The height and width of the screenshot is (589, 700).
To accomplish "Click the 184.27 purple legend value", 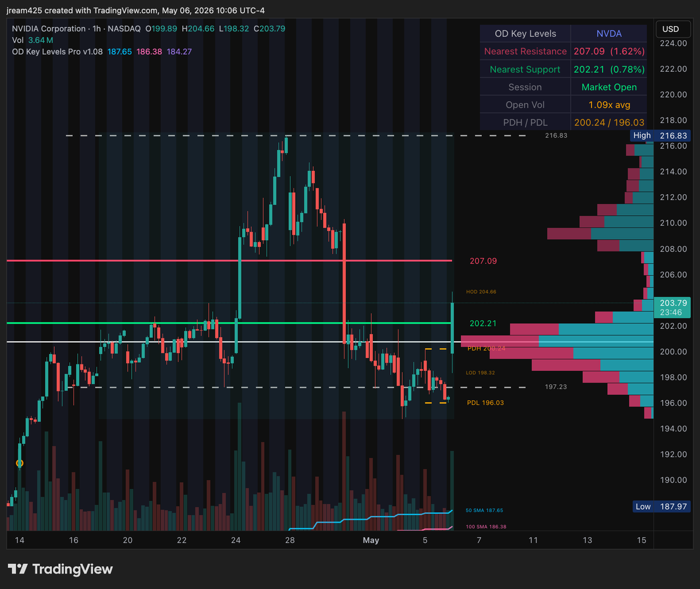I will coord(179,51).
